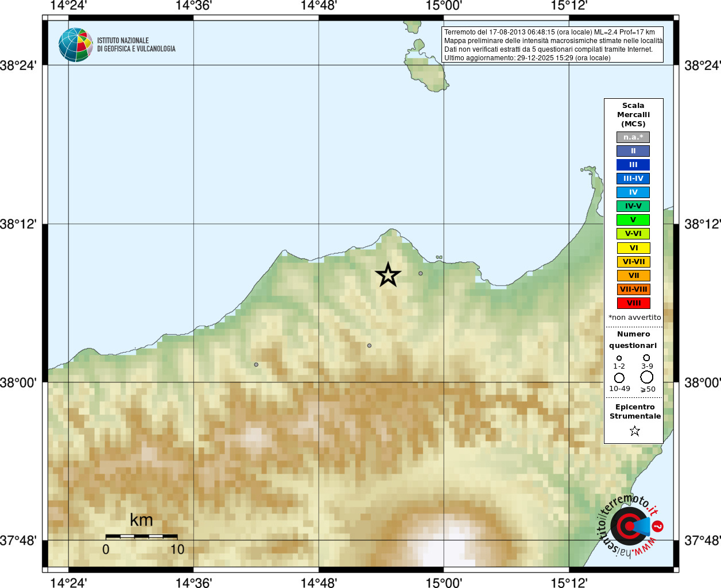
Task: Click the km scale bar
Action: click(x=141, y=536)
